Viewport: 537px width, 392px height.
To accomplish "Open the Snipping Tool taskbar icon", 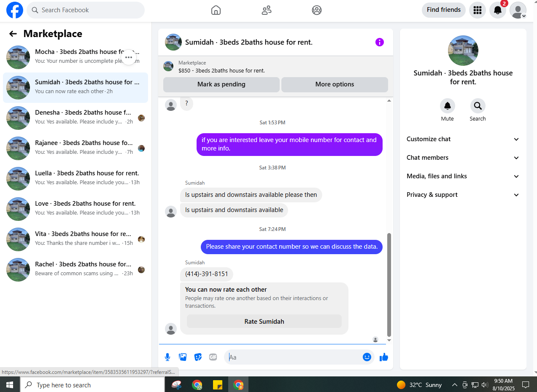I will tap(176, 385).
